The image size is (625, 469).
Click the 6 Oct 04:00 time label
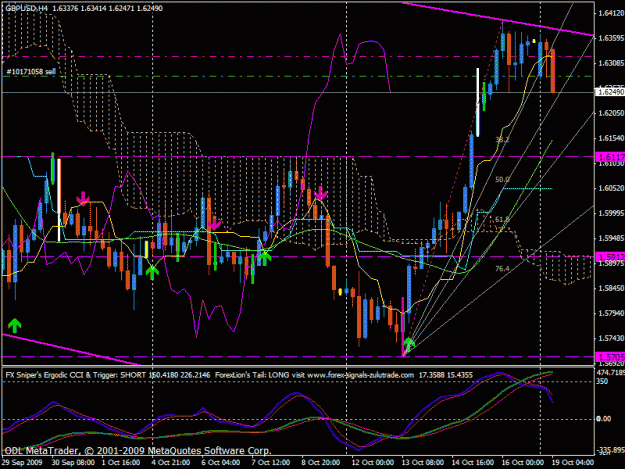tap(220, 463)
